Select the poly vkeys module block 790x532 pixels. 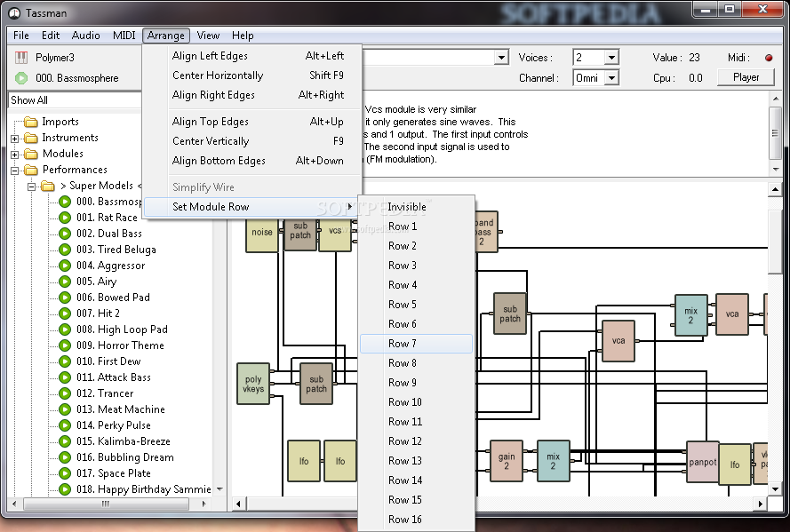(253, 384)
